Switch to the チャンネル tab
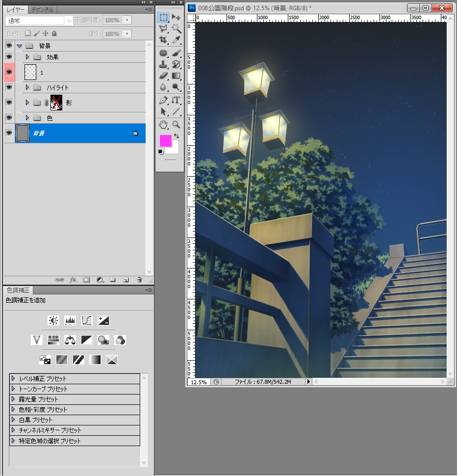This screenshot has height=476, width=457. coord(43,10)
